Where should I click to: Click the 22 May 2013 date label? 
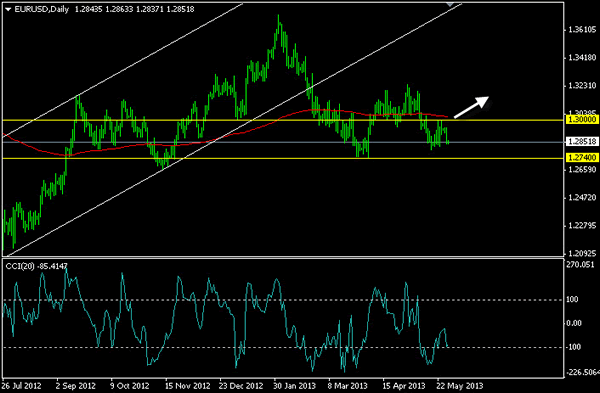point(460,386)
